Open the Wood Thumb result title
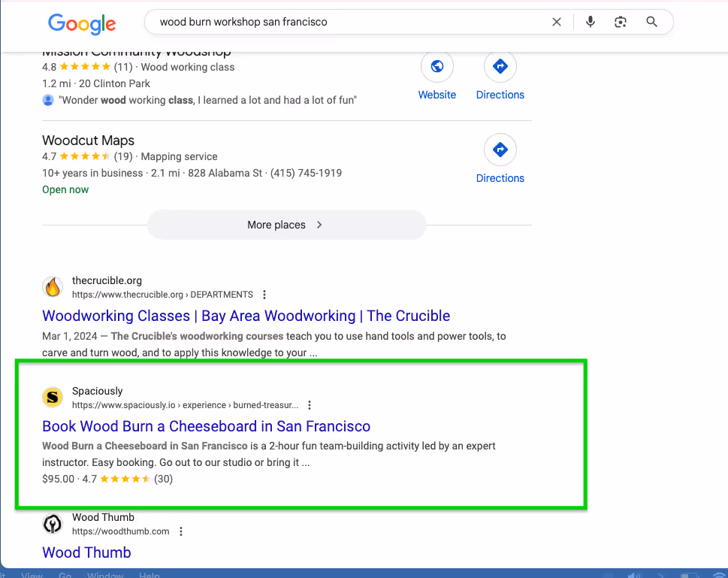Screen dimensions: 728x578 click(87, 553)
